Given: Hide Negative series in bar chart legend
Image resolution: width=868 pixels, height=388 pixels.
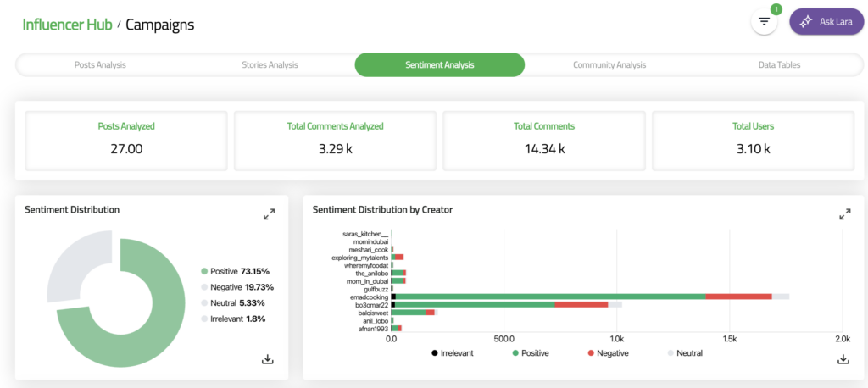Looking at the screenshot, I should pyautogui.click(x=607, y=352).
